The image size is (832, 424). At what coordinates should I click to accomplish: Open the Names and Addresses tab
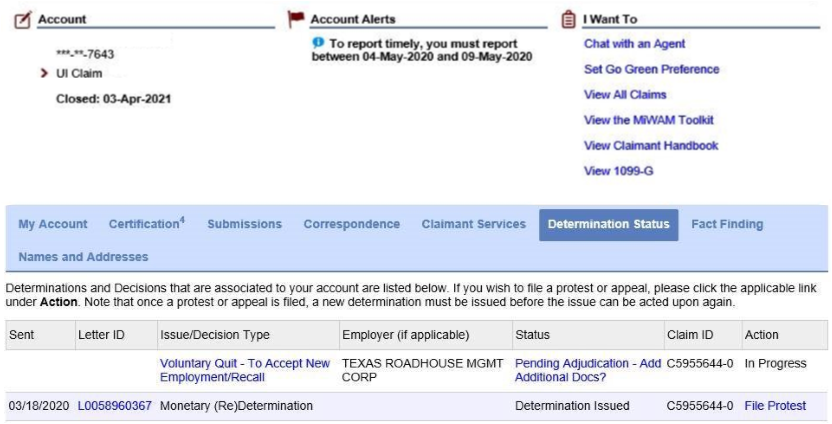[x=83, y=257]
